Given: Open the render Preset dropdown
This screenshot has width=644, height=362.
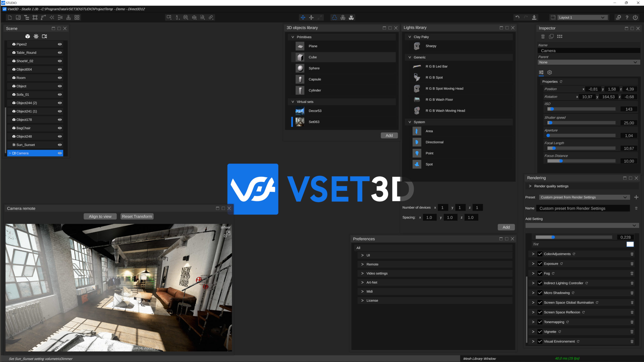Looking at the screenshot, I should click(x=584, y=197).
